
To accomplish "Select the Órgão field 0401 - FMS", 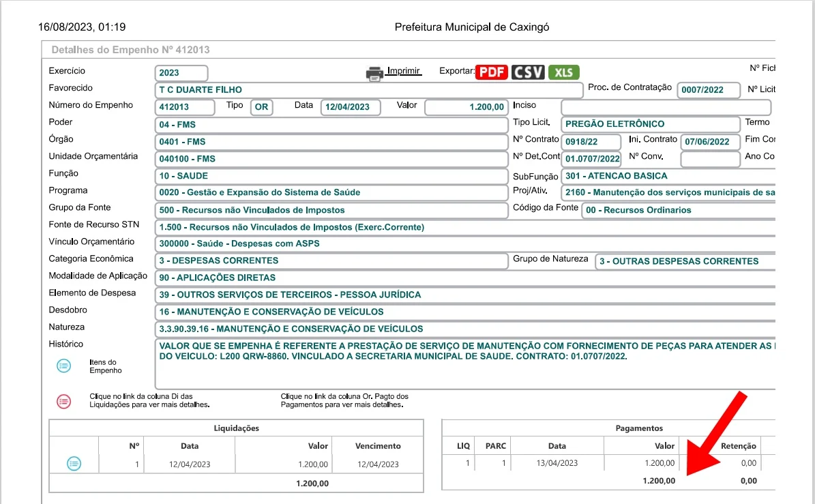I will [x=331, y=142].
